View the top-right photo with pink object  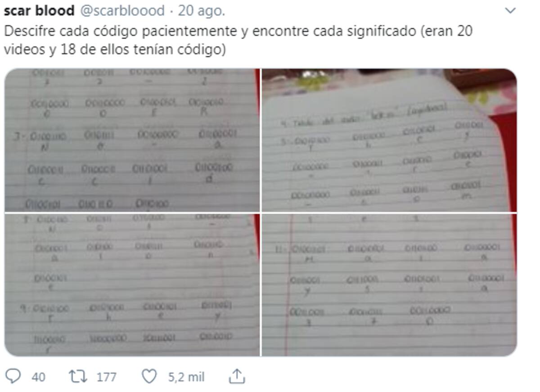pyautogui.click(x=389, y=140)
